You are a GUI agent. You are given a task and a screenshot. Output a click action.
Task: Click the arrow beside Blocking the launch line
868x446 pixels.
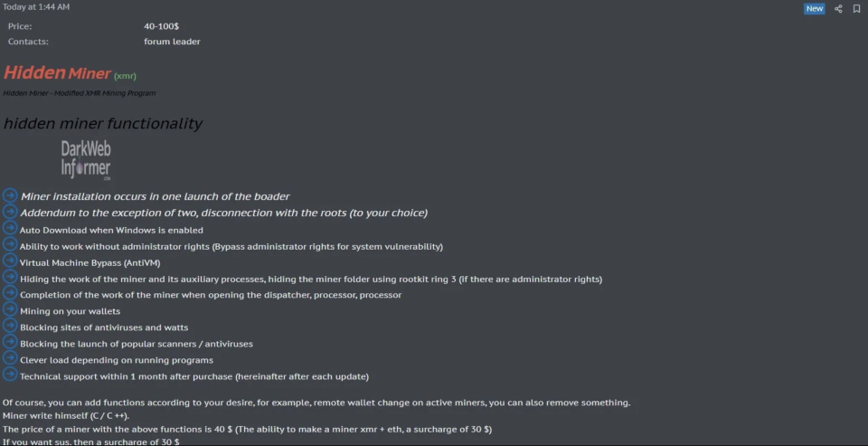click(10, 342)
